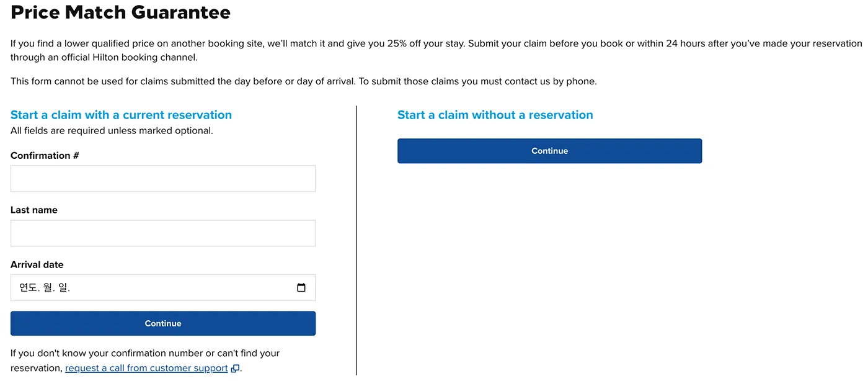868x381 pixels.
Task: Click 'Start a claim with a current reservation' heading
Action: tap(121, 115)
